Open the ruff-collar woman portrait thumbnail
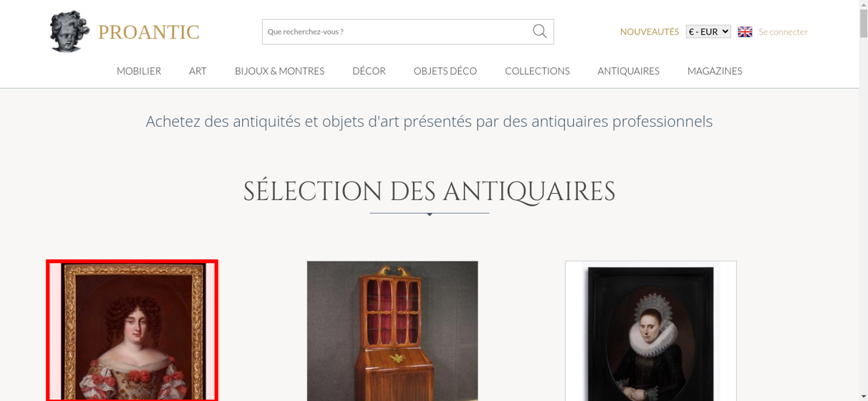Screen dimensions: 868x401 click(x=651, y=331)
